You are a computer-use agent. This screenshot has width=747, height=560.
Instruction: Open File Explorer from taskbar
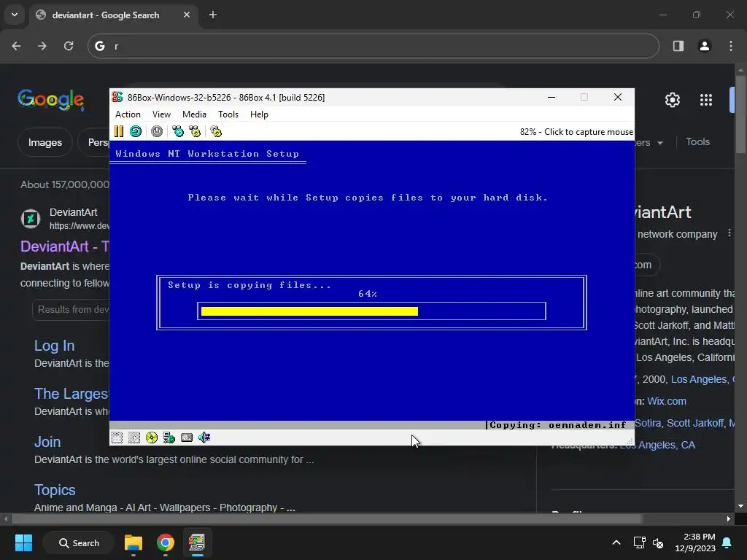(x=133, y=542)
